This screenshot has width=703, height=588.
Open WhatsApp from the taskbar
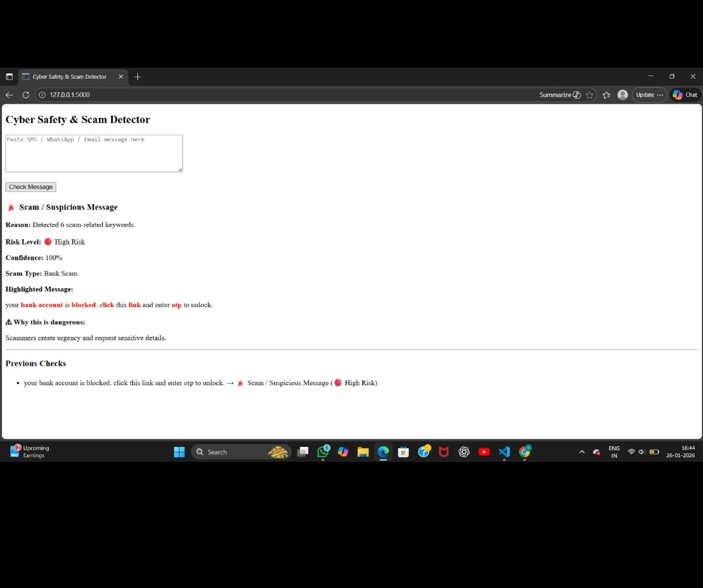click(324, 451)
